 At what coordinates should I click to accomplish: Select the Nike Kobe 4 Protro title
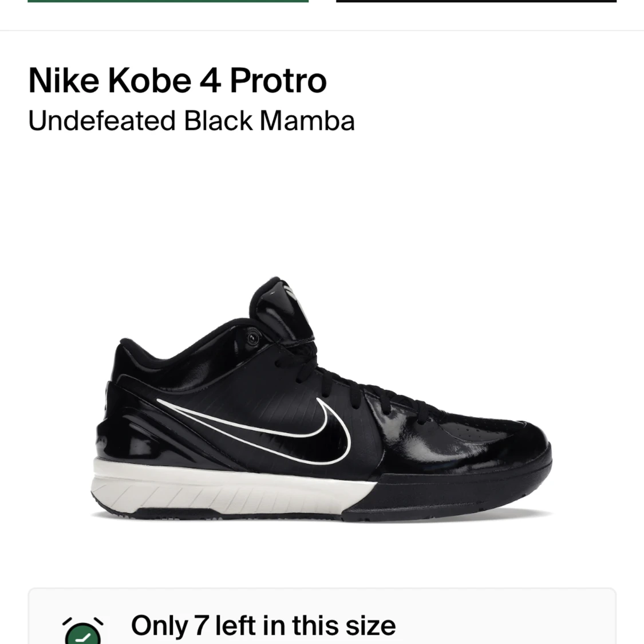176,80
